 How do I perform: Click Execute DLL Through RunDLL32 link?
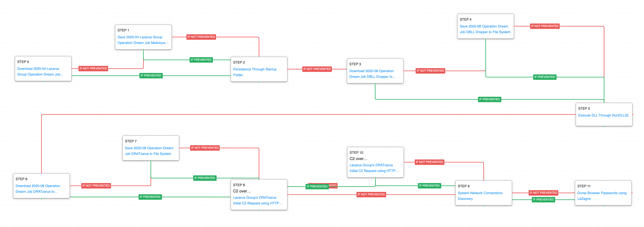tap(603, 115)
